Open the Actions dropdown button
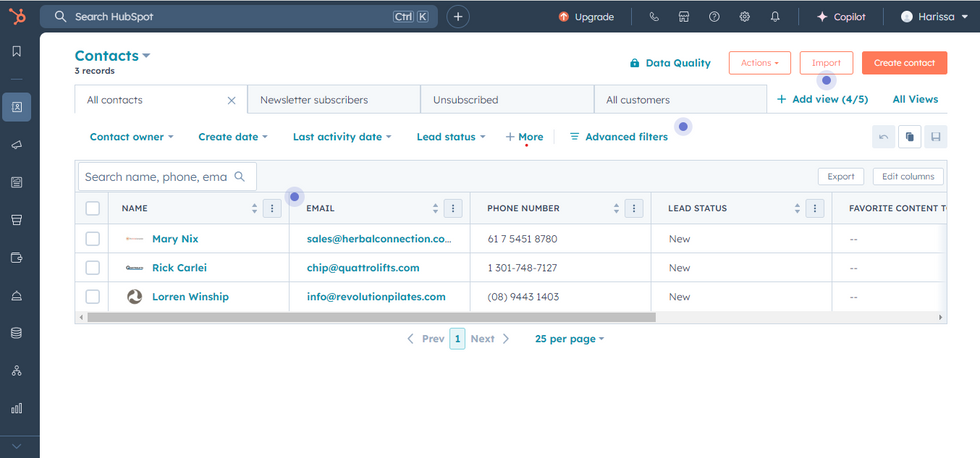The width and height of the screenshot is (980, 458). coord(759,63)
